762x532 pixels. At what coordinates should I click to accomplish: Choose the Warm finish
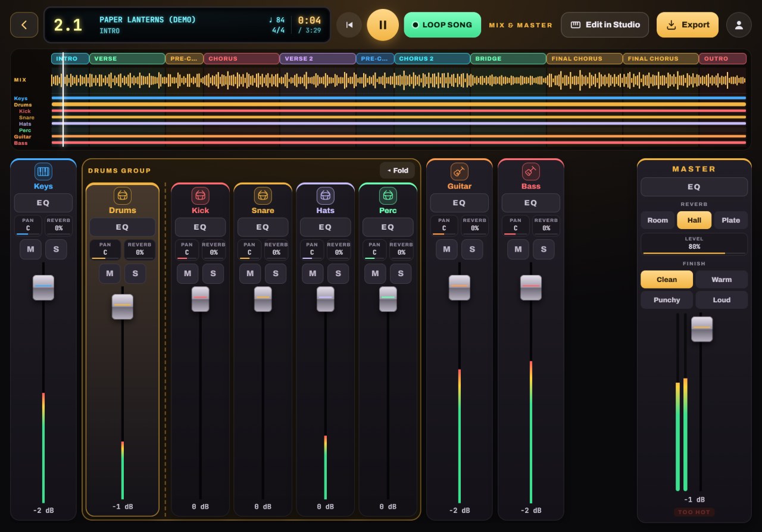tap(722, 280)
